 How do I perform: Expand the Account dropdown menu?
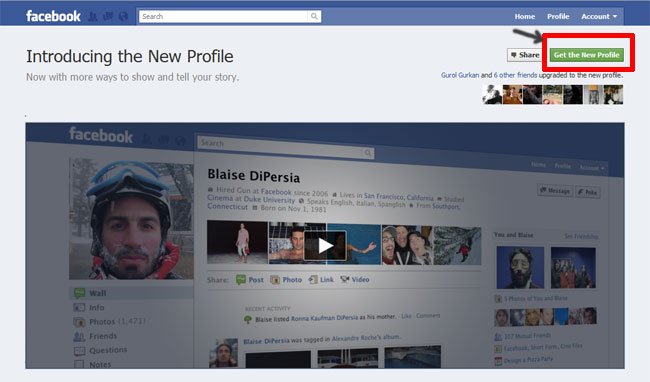[599, 17]
